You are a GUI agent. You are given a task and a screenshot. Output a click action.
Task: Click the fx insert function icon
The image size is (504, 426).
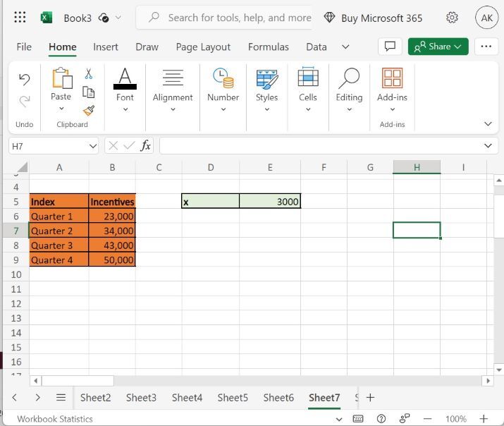[x=145, y=146]
